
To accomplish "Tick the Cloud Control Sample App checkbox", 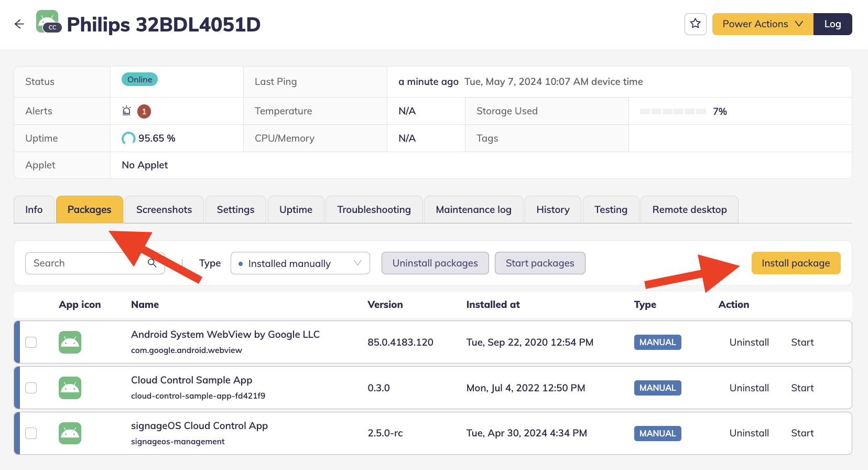I will [x=31, y=388].
